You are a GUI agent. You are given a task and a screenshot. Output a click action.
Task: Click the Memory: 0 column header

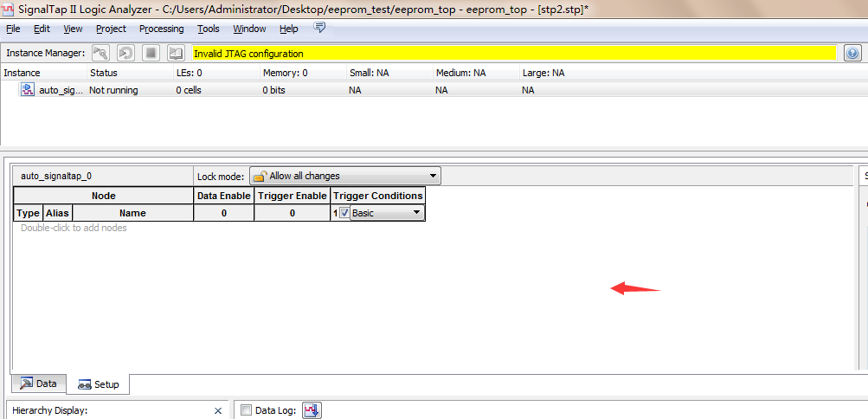pos(304,73)
